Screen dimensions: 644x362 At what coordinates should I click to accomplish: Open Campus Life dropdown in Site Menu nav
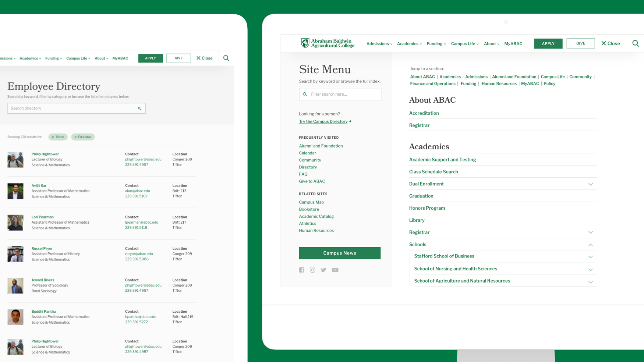click(x=465, y=44)
